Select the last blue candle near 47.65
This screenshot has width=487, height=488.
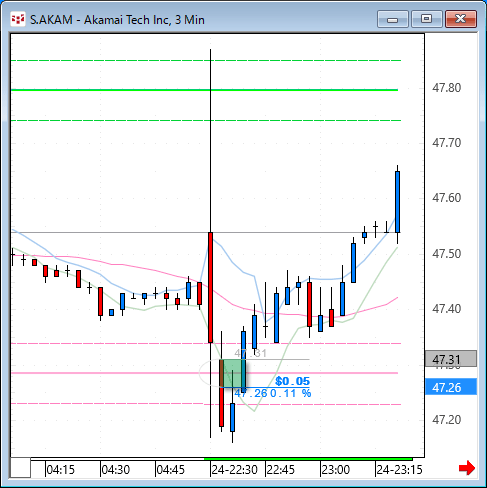tap(397, 202)
